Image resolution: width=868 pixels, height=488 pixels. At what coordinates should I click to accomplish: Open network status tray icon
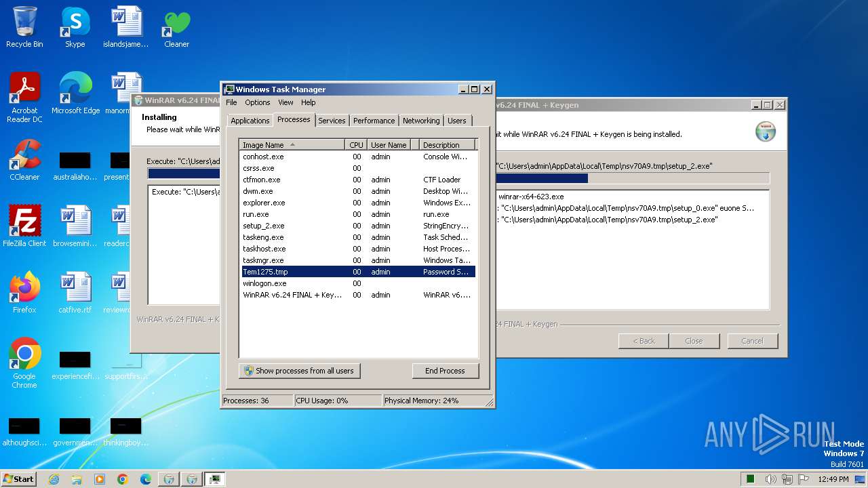(x=787, y=479)
